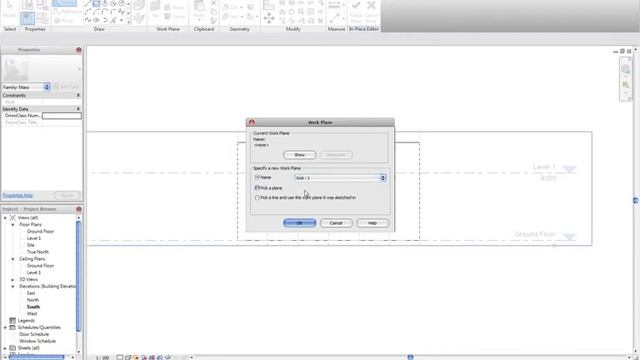This screenshot has height=360, width=640.
Task: Click the family type preview thumbnail
Action: (x=16, y=69)
